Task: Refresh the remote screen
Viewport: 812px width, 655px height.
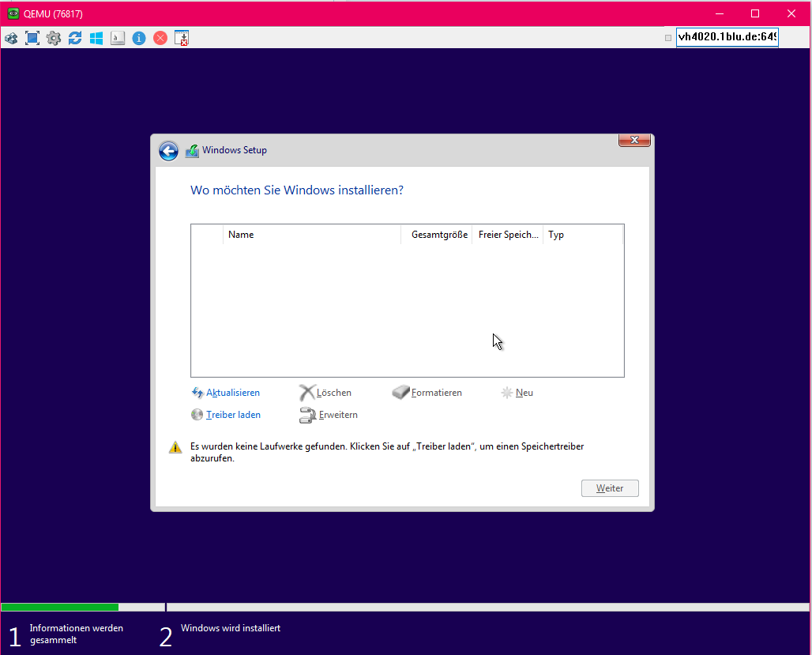Action: click(74, 39)
